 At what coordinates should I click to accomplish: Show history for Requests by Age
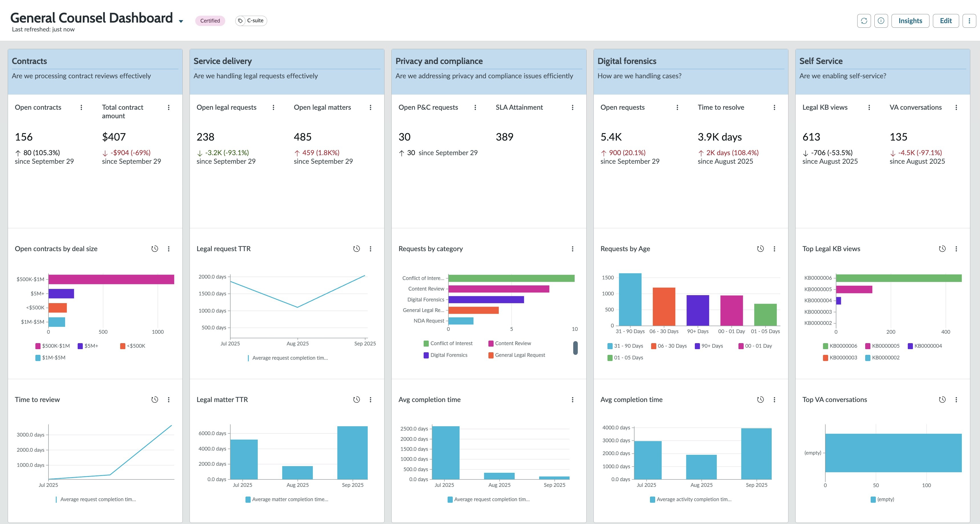(x=760, y=249)
